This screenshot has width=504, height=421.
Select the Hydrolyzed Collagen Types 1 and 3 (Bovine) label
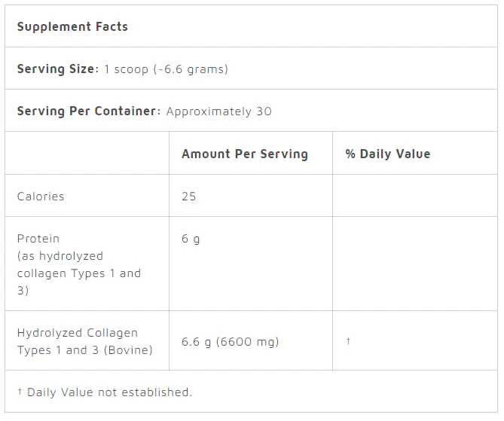[x=85, y=341]
